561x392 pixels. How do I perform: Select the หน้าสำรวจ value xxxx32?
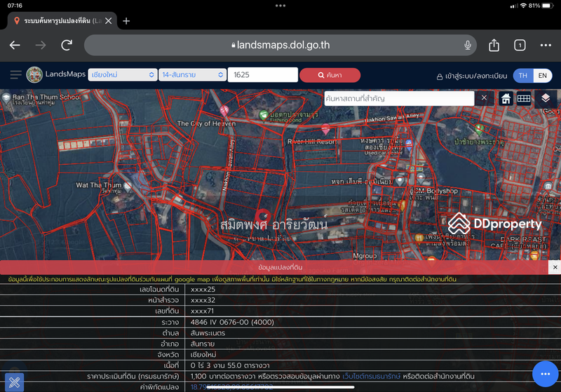click(x=203, y=300)
